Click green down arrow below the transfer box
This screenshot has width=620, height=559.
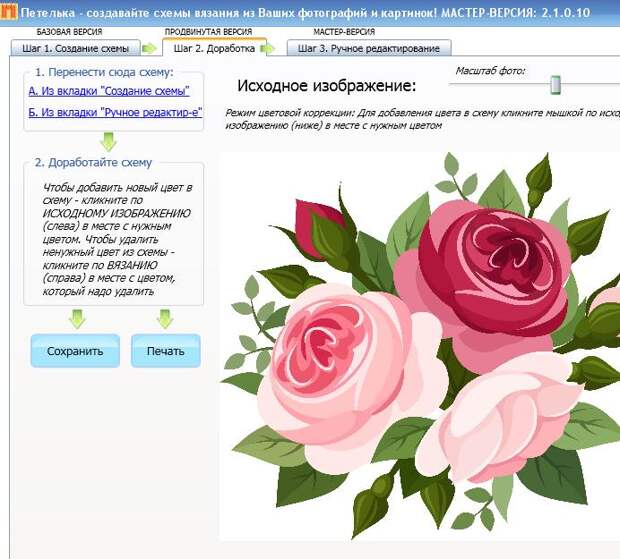108,142
